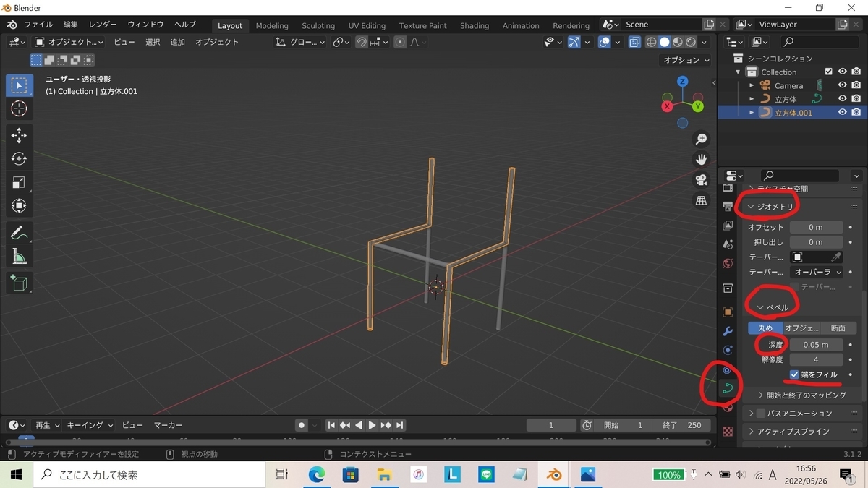868x488 pixels.
Task: Toggle the camera view icon
Action: coord(701,180)
